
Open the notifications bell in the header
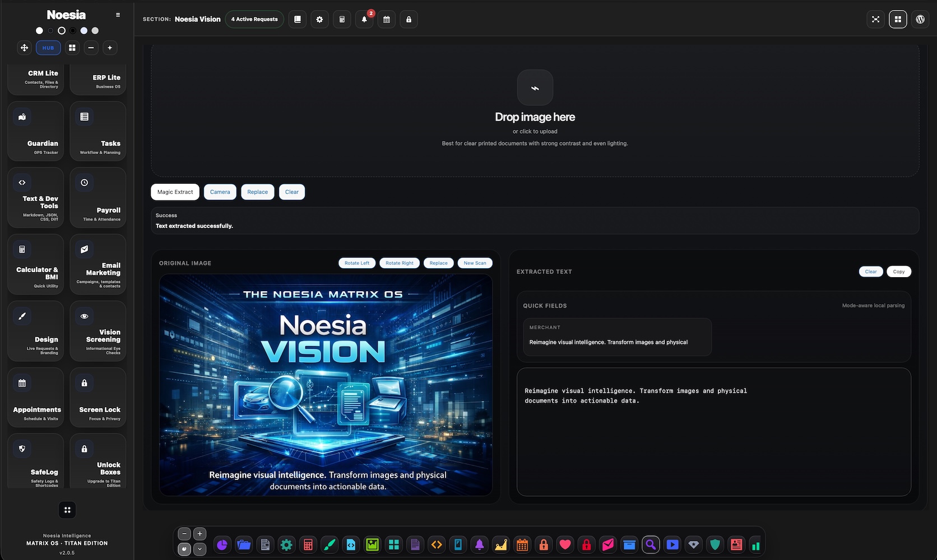[x=364, y=19]
